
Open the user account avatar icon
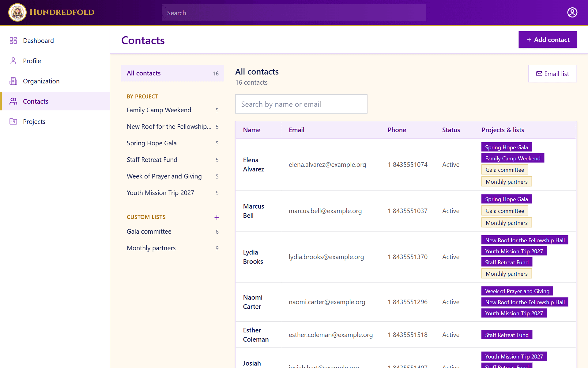(572, 12)
